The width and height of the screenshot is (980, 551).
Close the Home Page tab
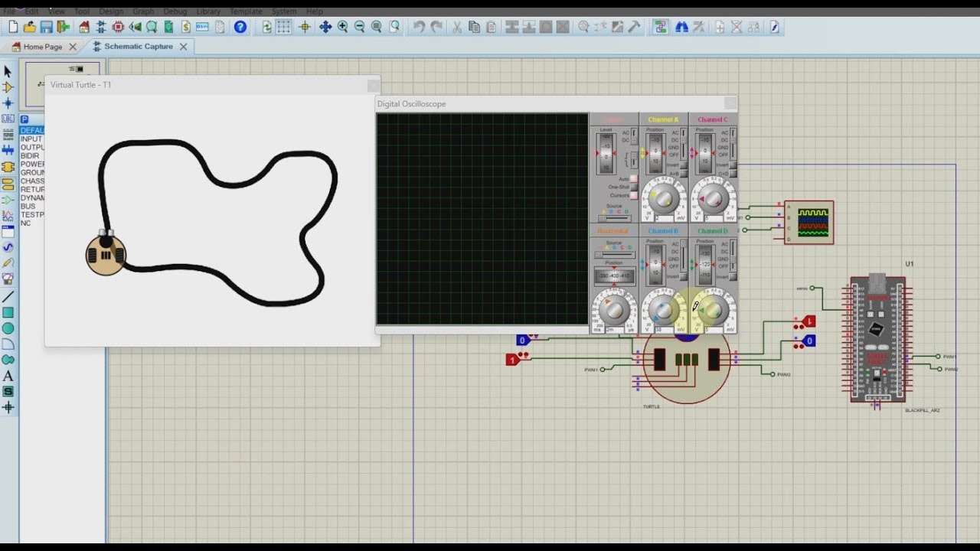[x=73, y=47]
